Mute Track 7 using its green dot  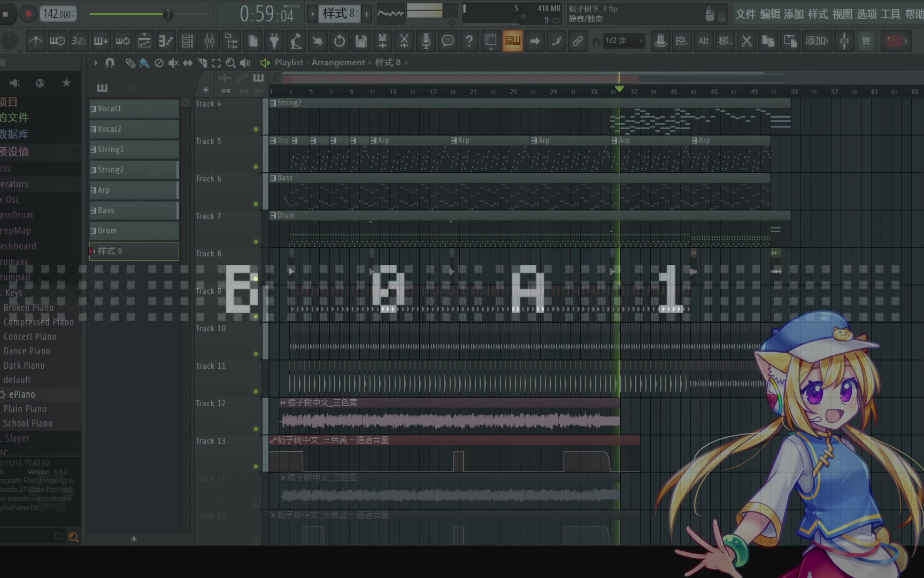click(x=256, y=241)
